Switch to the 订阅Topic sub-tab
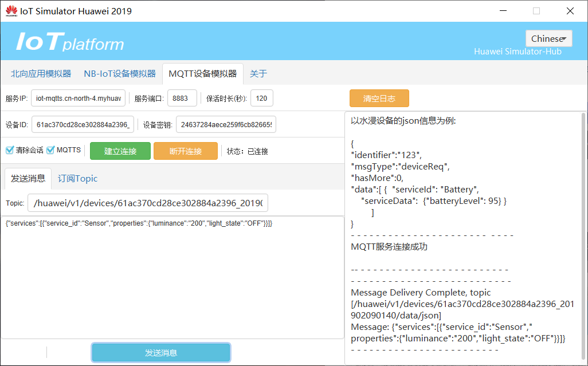Image resolution: width=588 pixels, height=366 pixels. coord(77,178)
